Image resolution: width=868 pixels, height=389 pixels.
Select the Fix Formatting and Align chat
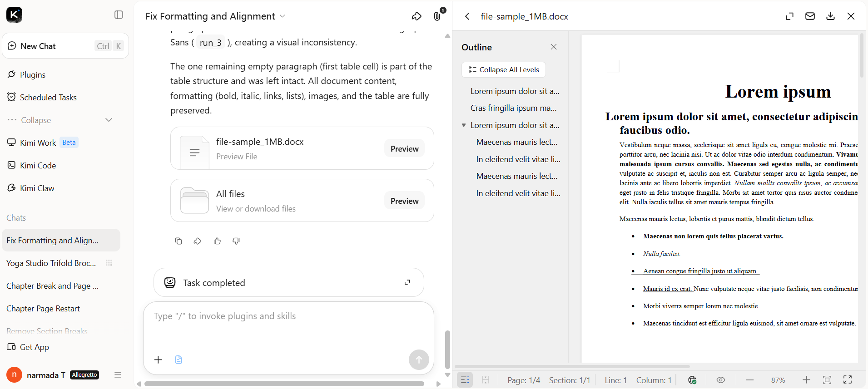pyautogui.click(x=61, y=240)
